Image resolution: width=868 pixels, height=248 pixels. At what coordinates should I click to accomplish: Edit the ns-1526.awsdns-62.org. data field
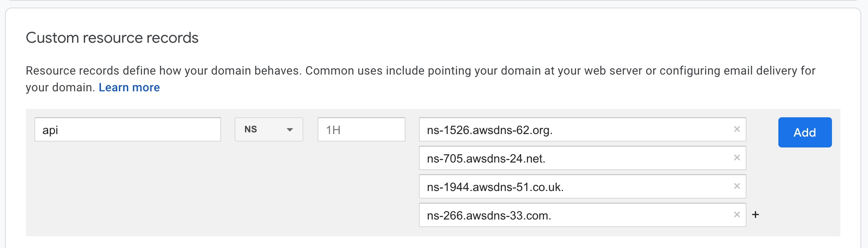(x=574, y=130)
